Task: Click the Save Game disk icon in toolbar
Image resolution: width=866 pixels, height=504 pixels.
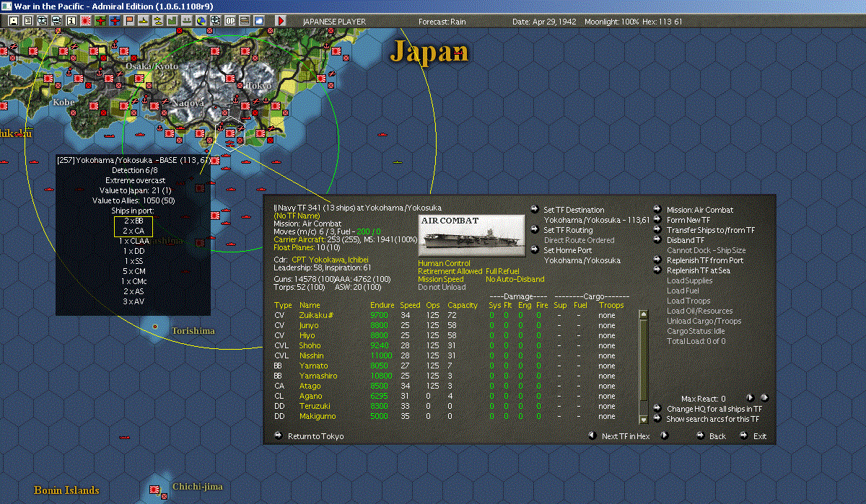Action: coord(14,21)
